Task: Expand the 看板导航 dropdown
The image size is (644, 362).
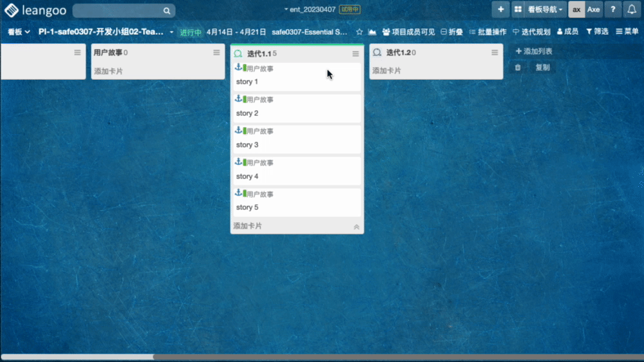Action: coord(545,10)
